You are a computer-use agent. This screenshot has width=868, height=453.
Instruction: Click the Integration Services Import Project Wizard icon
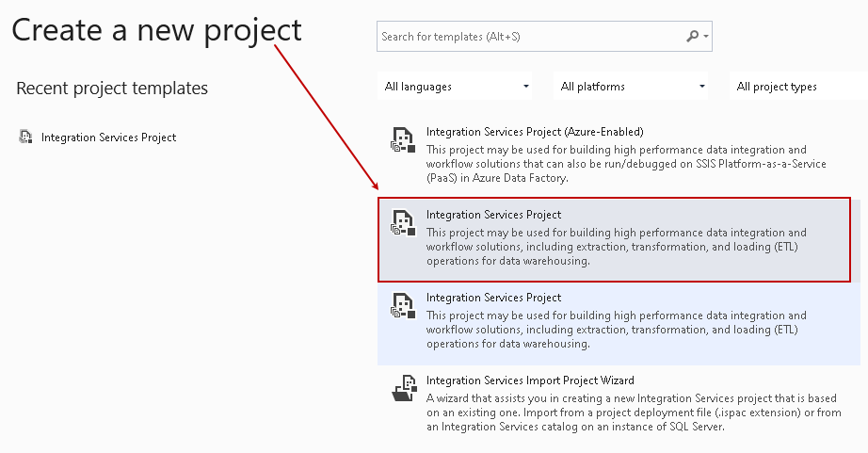[403, 389]
